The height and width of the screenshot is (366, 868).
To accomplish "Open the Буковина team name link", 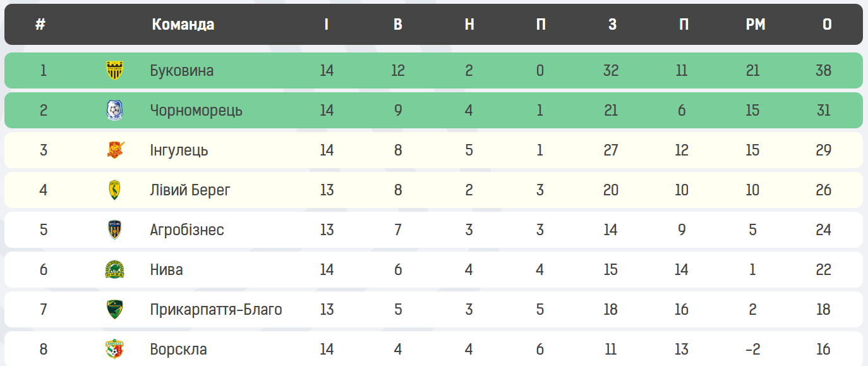I will tap(182, 70).
